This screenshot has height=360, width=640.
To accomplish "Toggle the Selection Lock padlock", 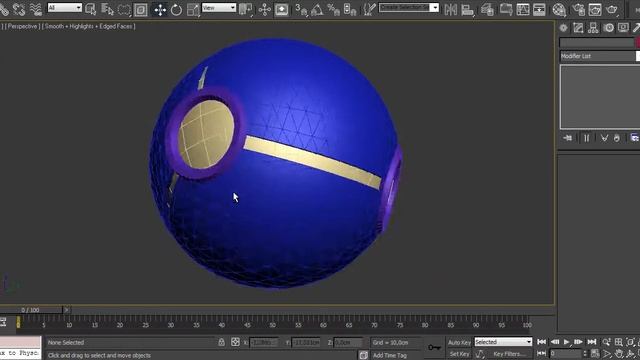I will click(221, 342).
